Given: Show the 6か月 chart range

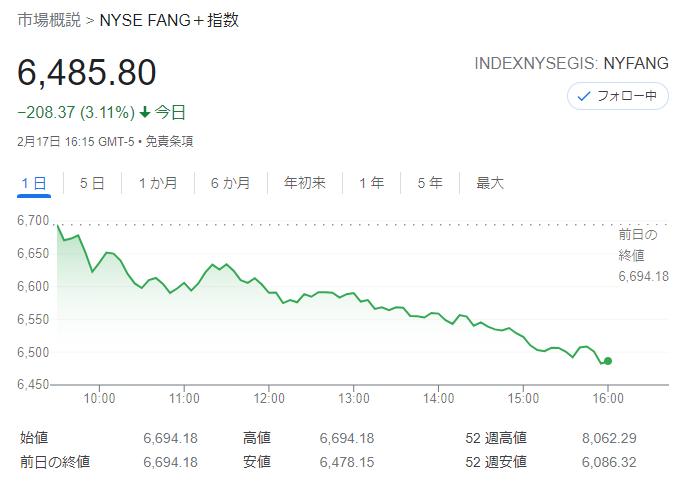Looking at the screenshot, I should (230, 183).
